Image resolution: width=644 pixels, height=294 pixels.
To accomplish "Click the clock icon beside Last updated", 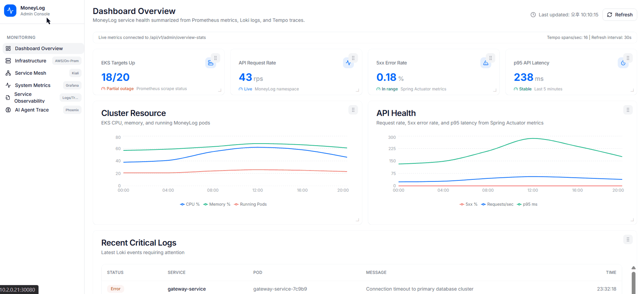I will [533, 15].
